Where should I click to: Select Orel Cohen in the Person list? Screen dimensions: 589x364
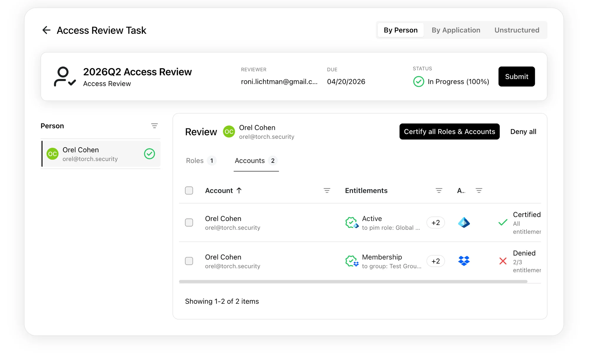pyautogui.click(x=101, y=154)
